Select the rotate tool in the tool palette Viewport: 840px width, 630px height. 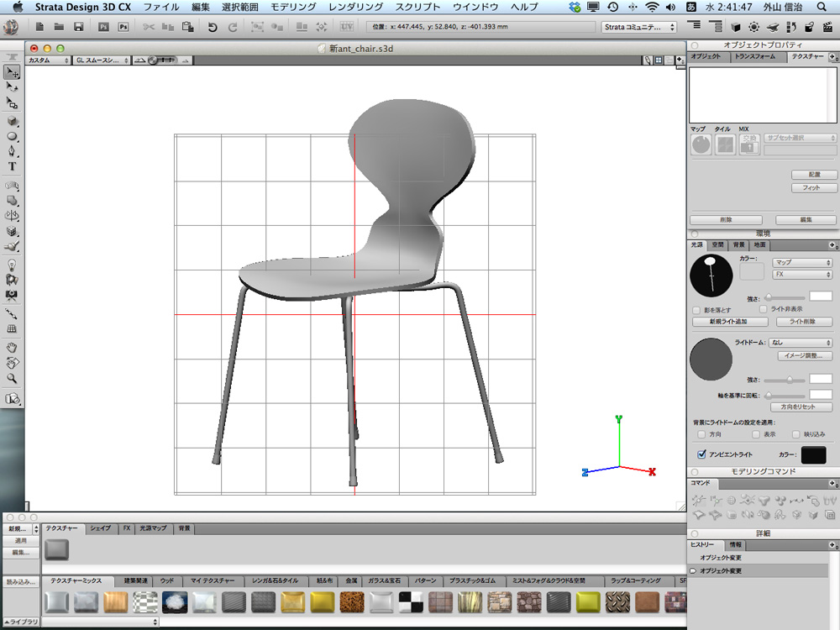pyautogui.click(x=12, y=87)
